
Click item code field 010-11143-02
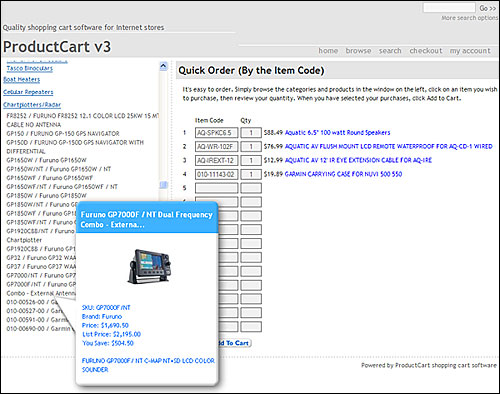click(217, 174)
